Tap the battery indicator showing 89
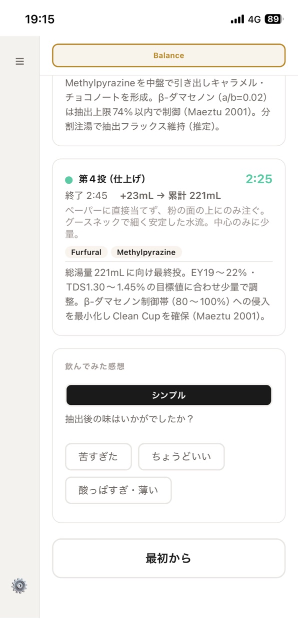The width and height of the screenshot is (298, 644). pos(274,19)
